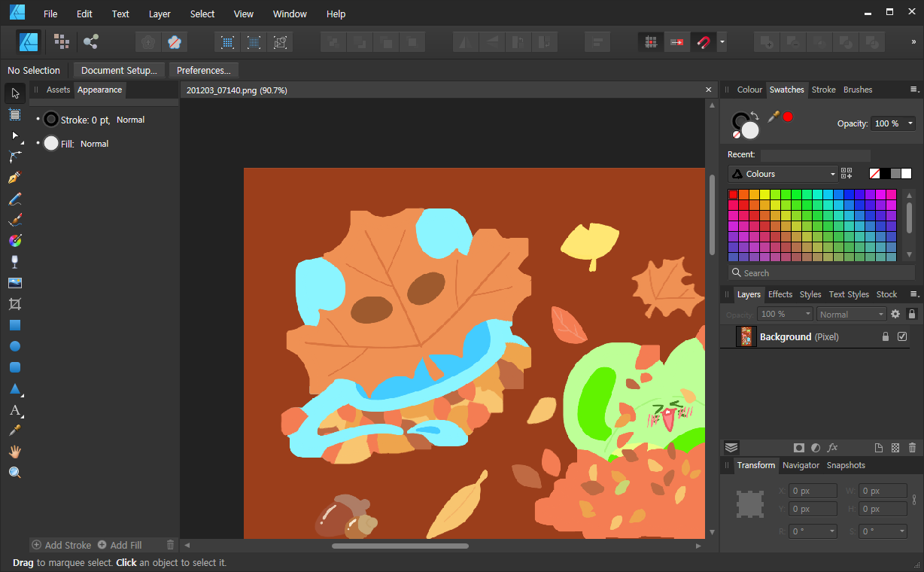Switch to Export Persona

coord(91,41)
